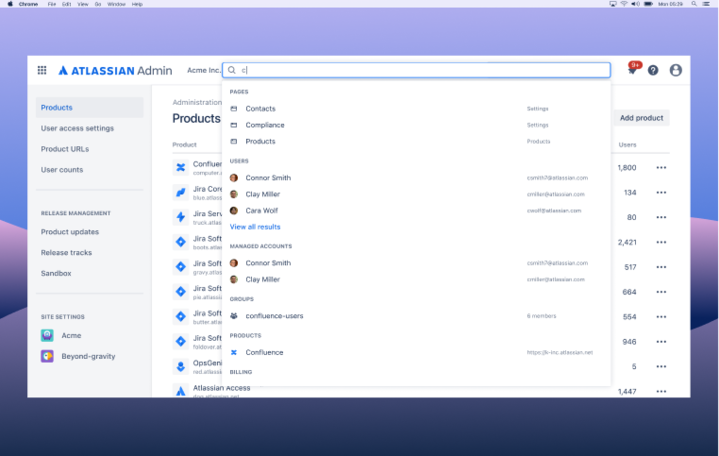Select Products in the sidebar
The image size is (719, 456).
89,107
